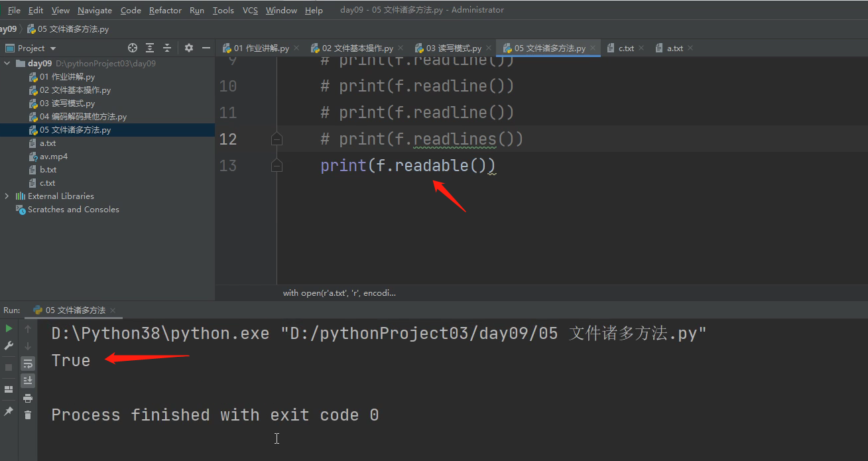The height and width of the screenshot is (461, 868).
Task: Pin the Run tab with pin icon
Action: (9, 411)
